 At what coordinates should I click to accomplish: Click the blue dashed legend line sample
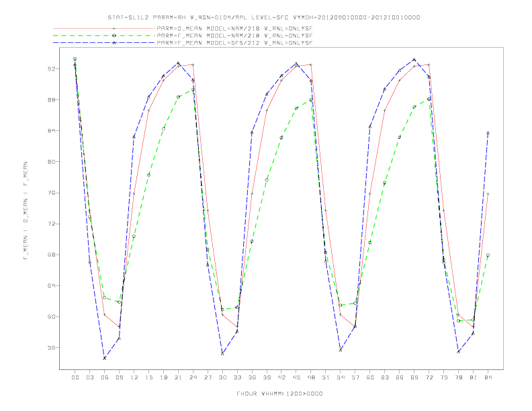[x=104, y=43]
